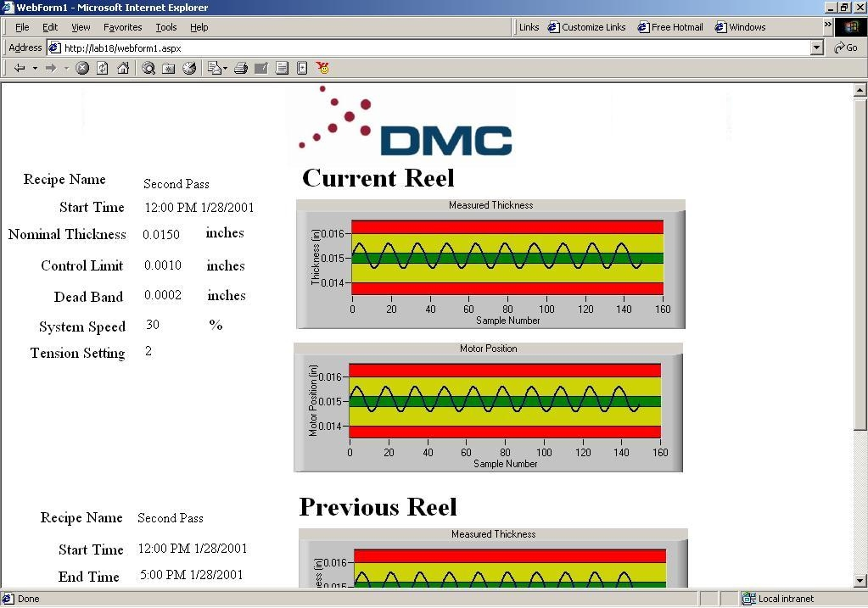The image size is (868, 608).
Task: Click the status bar page icon
Action: [8, 598]
